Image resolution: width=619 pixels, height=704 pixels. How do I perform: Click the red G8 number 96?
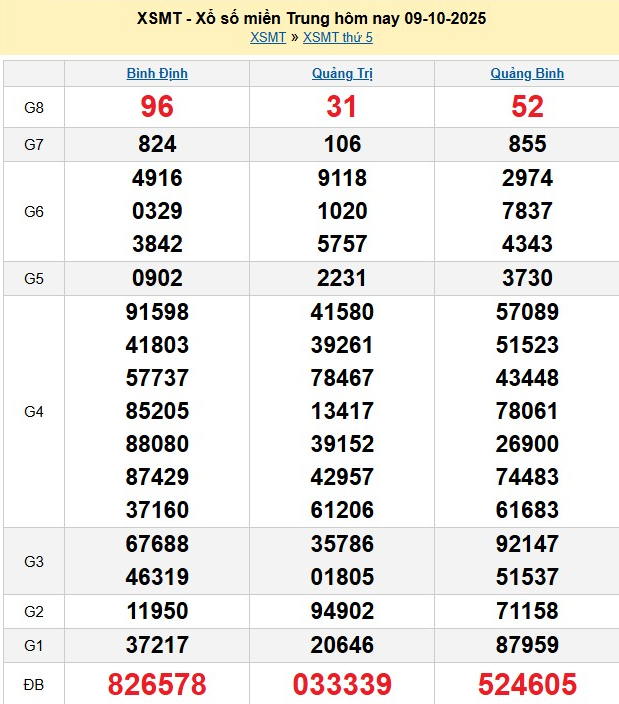tap(157, 107)
